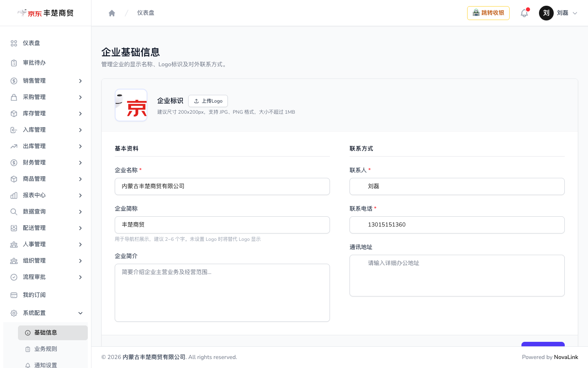Click the 企业名称 input field
Screen dimensions: 588x368
point(222,186)
